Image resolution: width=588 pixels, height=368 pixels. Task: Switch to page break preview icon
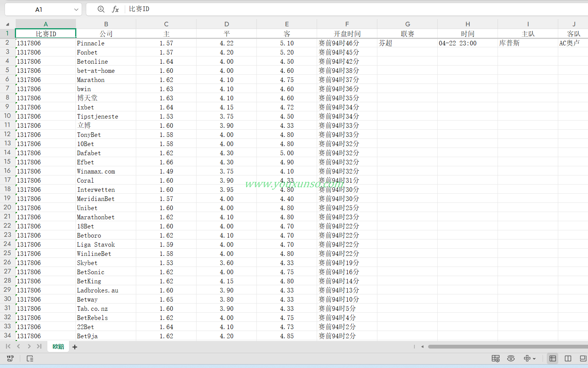[568, 358]
